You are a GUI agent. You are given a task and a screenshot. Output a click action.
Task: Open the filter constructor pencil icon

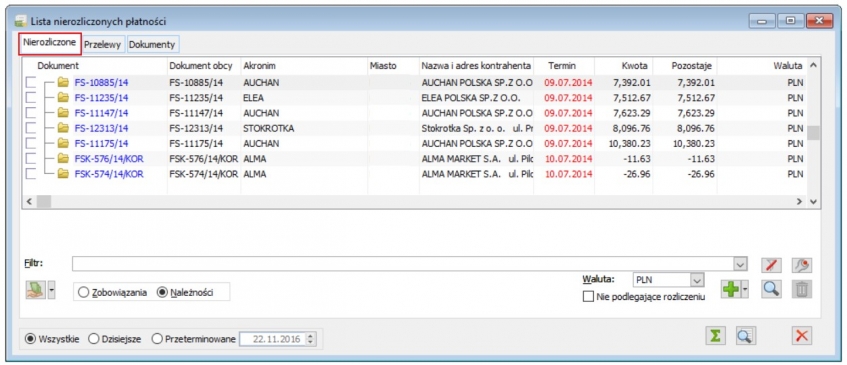click(x=771, y=265)
